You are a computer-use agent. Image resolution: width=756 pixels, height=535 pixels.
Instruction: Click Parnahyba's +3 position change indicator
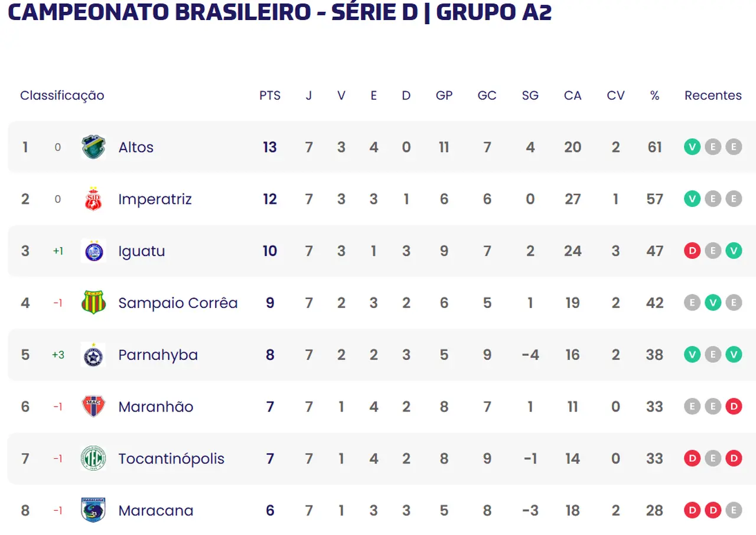[58, 355]
